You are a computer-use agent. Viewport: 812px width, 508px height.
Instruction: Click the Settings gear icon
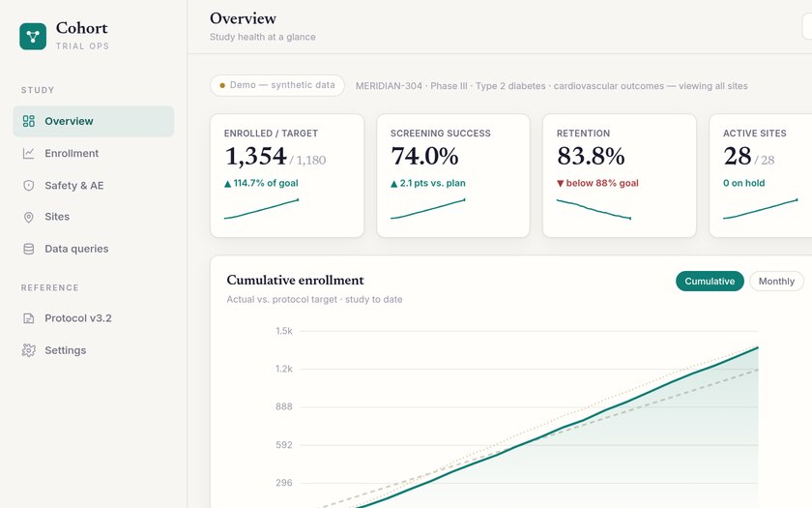click(28, 350)
